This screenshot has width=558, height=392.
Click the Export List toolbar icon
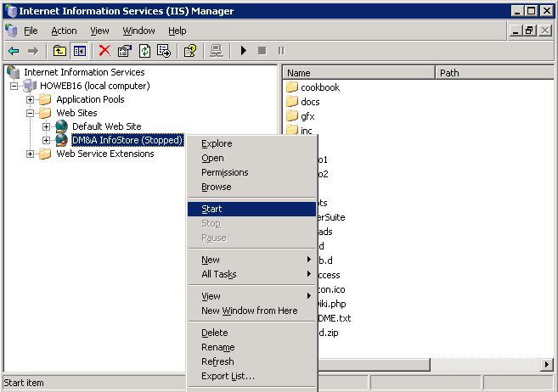pos(164,51)
